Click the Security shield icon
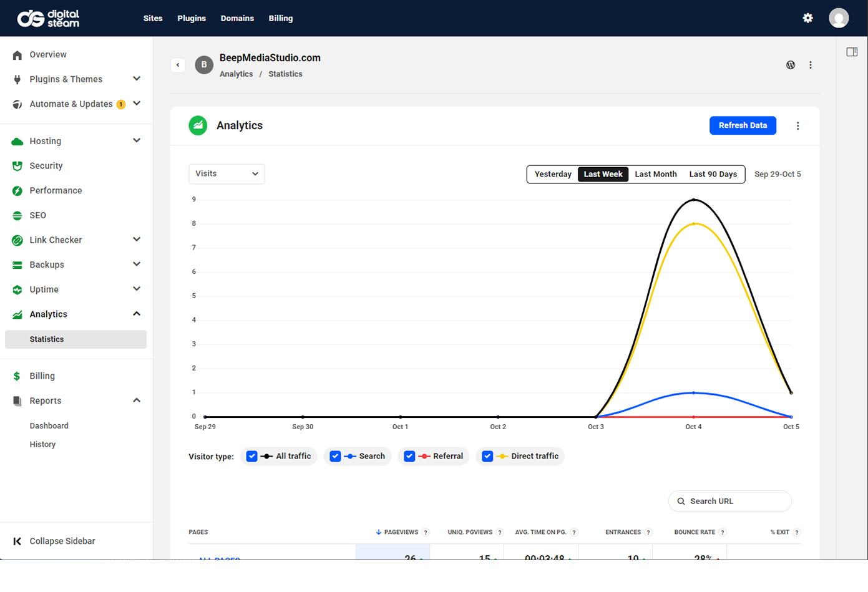 tap(17, 166)
